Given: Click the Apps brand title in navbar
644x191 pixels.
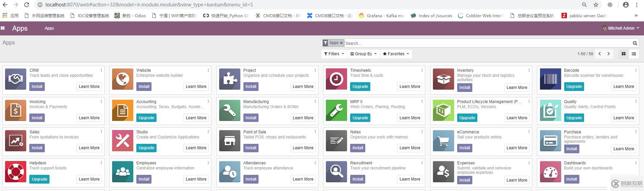Looking at the screenshot, I should (x=20, y=28).
